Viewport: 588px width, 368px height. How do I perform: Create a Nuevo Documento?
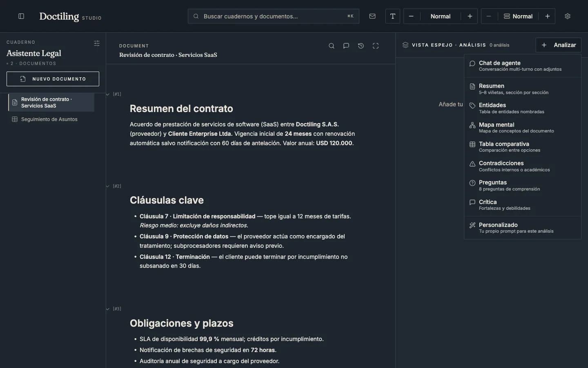click(53, 79)
